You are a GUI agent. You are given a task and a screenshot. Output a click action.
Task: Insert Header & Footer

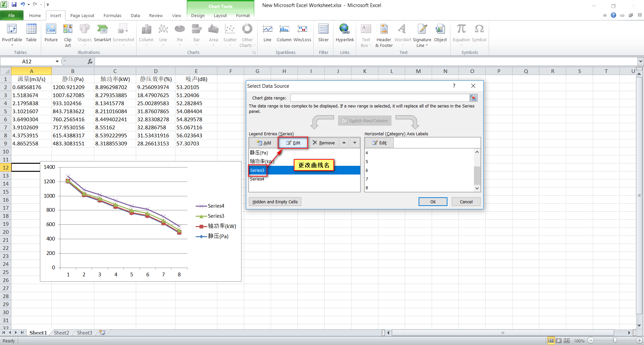coord(384,35)
